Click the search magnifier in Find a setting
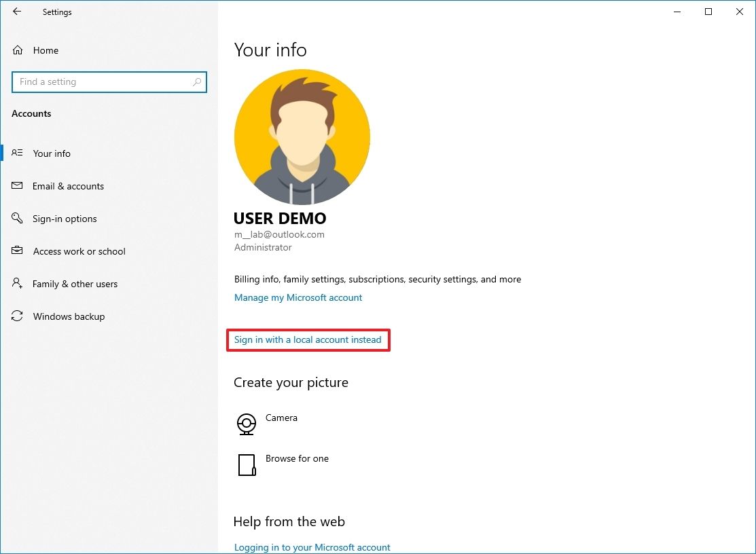756x554 pixels. click(x=197, y=81)
